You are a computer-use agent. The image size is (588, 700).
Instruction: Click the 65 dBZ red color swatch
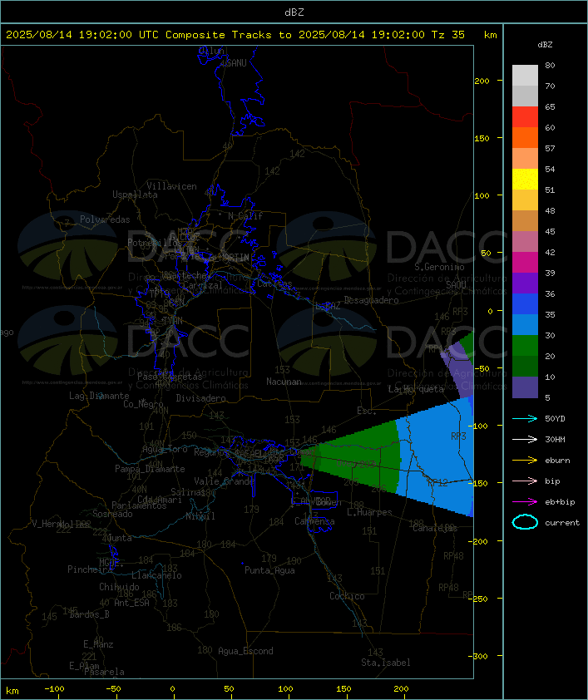tap(525, 116)
